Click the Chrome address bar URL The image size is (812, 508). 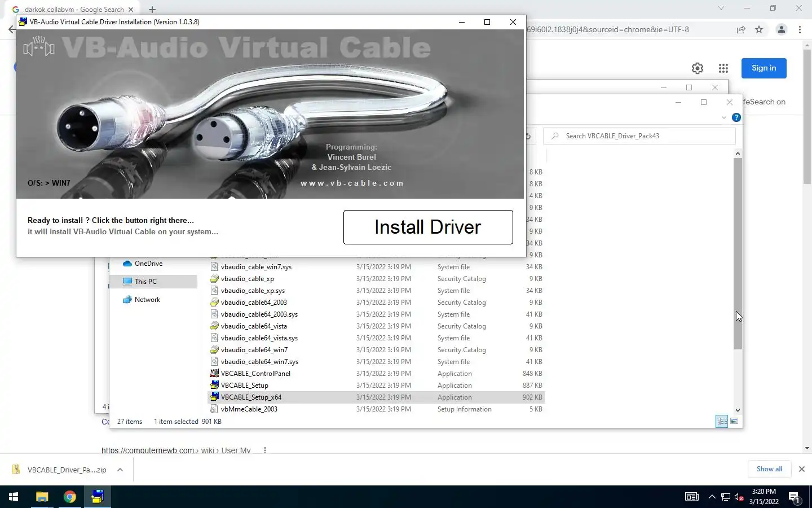pyautogui.click(x=608, y=29)
